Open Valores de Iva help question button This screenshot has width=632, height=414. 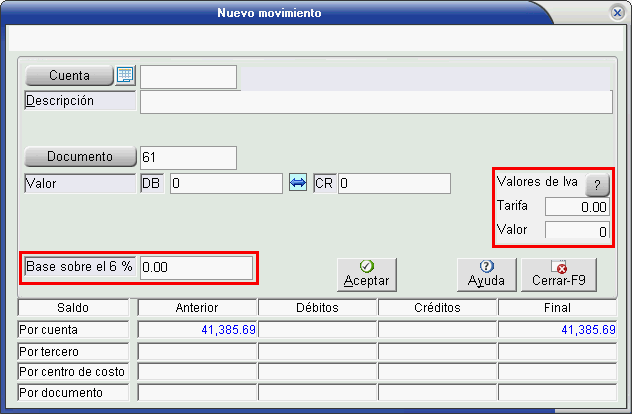click(x=597, y=184)
